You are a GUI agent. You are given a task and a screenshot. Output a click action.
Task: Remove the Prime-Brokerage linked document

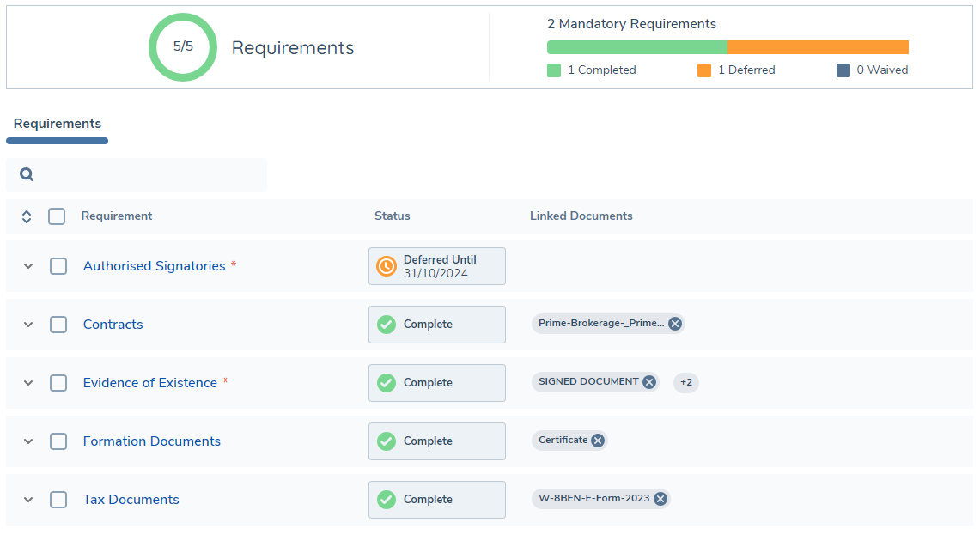[675, 324]
